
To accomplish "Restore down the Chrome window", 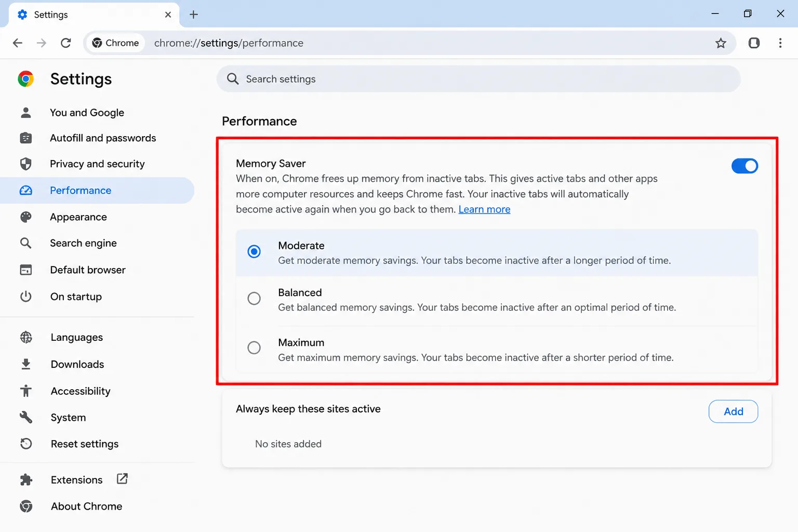I will tap(748, 14).
